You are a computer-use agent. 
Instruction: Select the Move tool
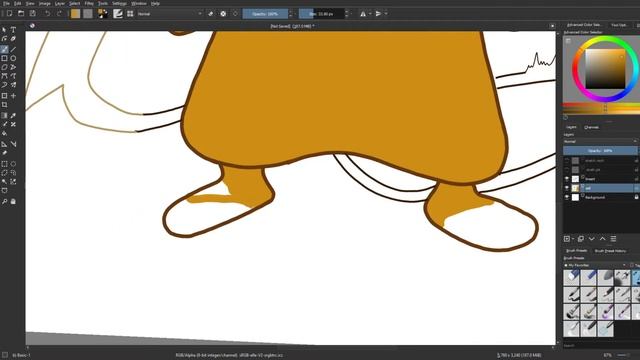(x=13, y=96)
